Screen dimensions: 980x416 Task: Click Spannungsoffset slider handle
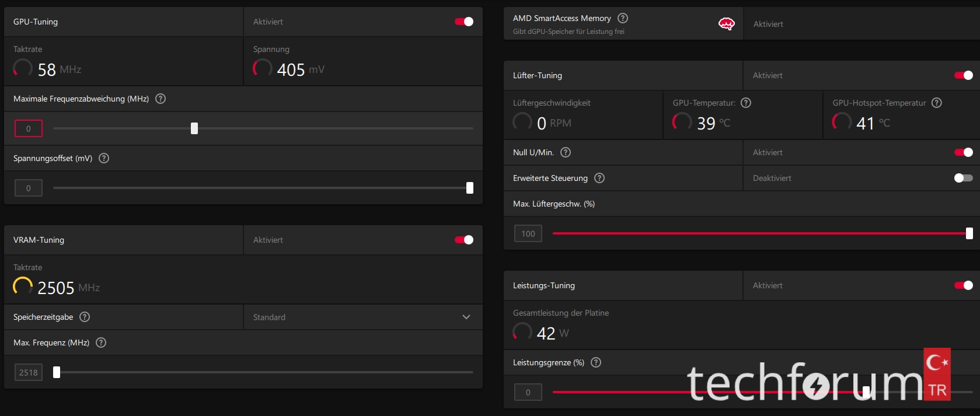[x=470, y=188]
